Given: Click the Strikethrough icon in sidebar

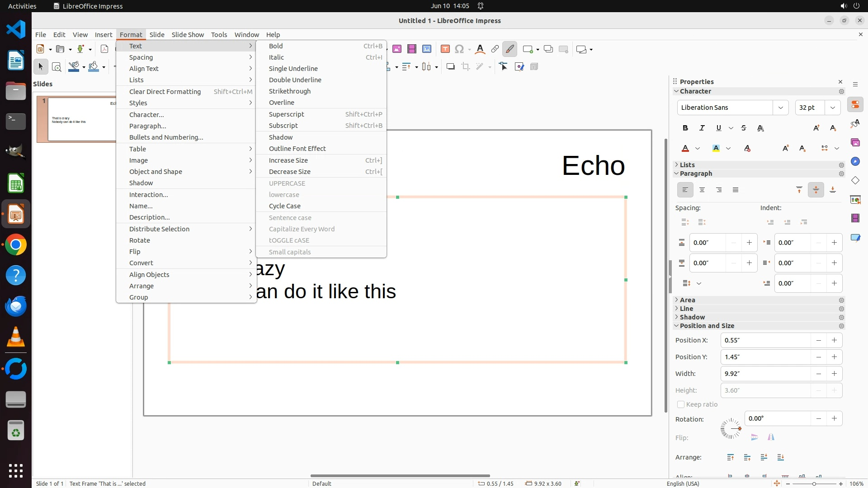Looking at the screenshot, I should tap(744, 128).
